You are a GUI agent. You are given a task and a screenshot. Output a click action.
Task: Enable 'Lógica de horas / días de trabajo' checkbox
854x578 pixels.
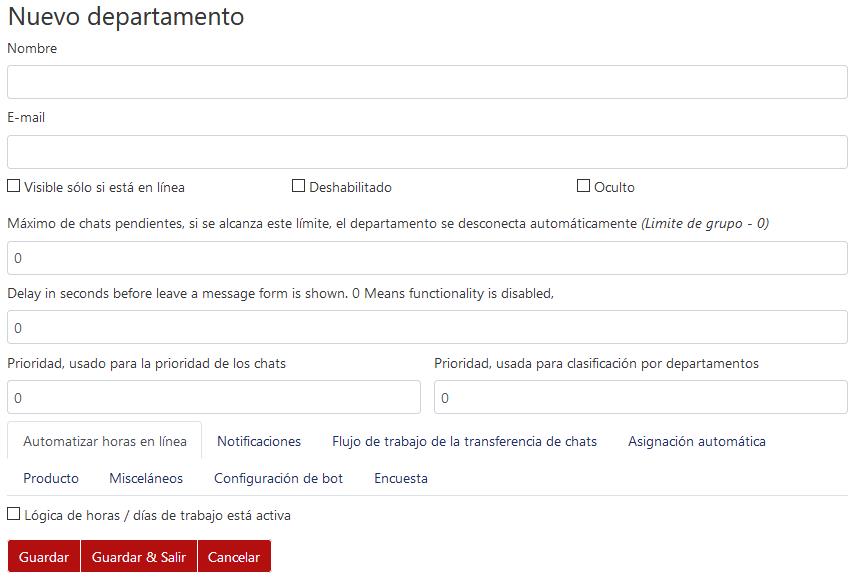click(x=14, y=514)
